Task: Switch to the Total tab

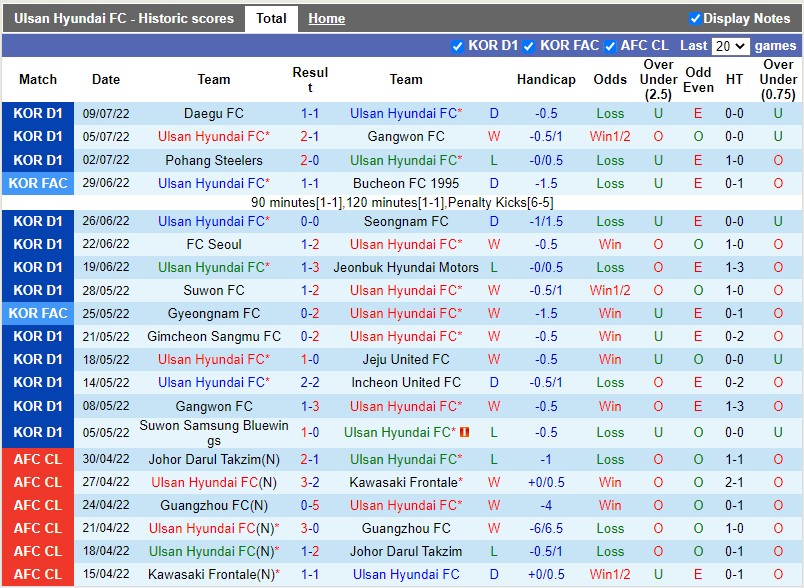Action: click(271, 19)
